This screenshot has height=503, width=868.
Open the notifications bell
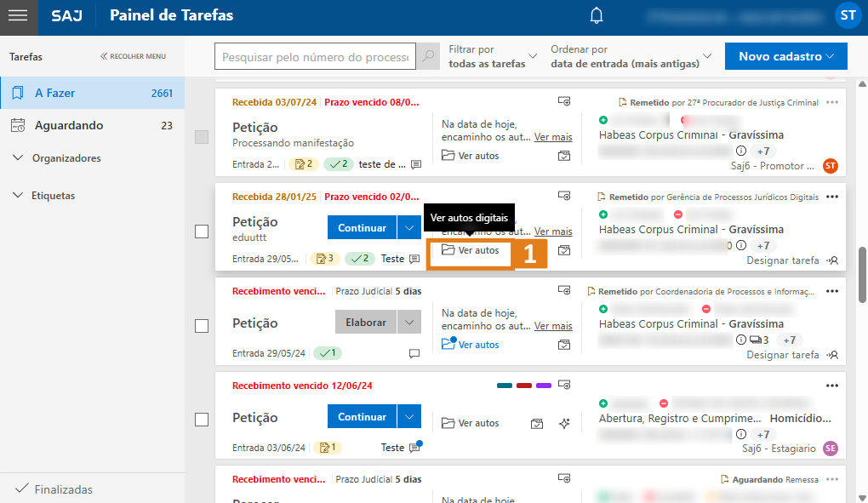(597, 15)
